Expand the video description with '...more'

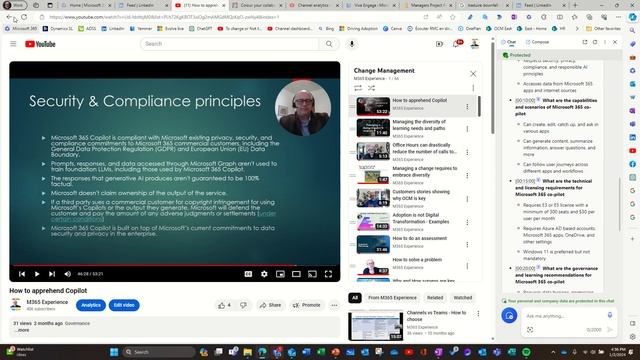[23, 330]
